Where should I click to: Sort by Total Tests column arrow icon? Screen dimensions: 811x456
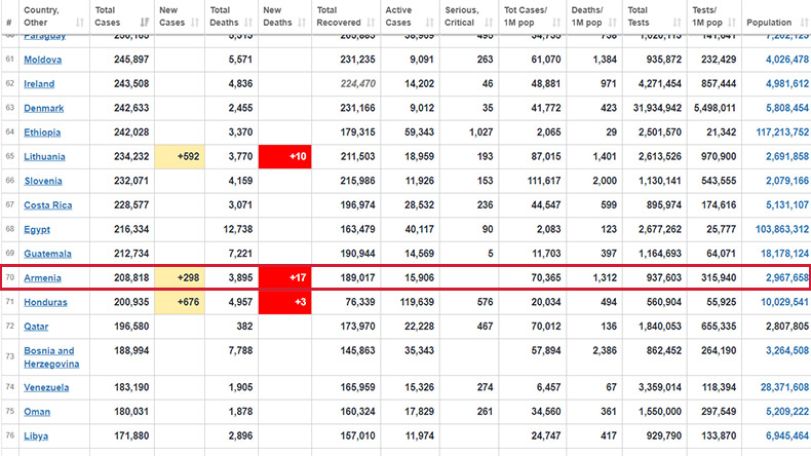click(677, 22)
